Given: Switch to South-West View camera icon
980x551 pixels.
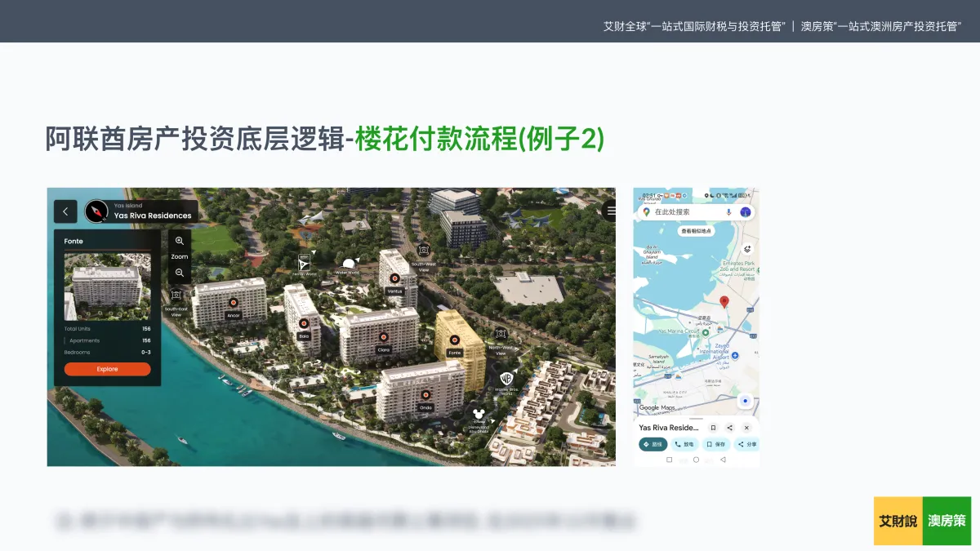Looking at the screenshot, I should pos(423,250).
